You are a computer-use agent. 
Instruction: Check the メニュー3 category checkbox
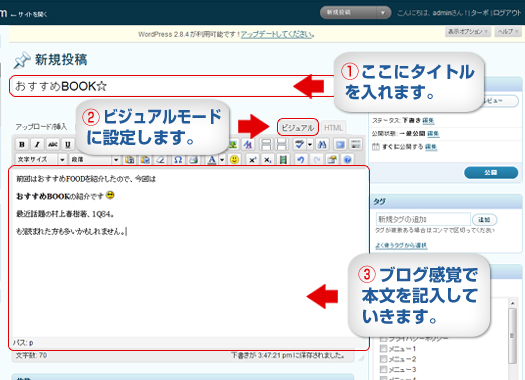[383, 370]
